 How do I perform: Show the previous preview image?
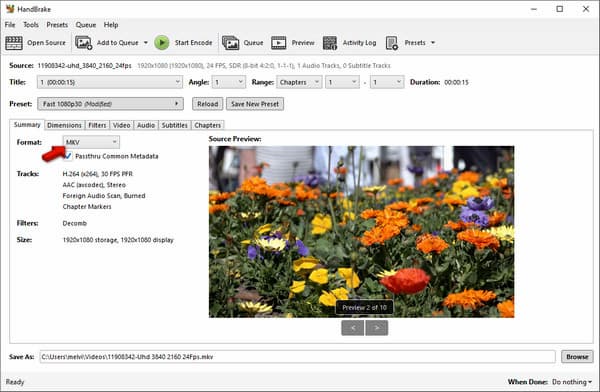click(x=352, y=328)
